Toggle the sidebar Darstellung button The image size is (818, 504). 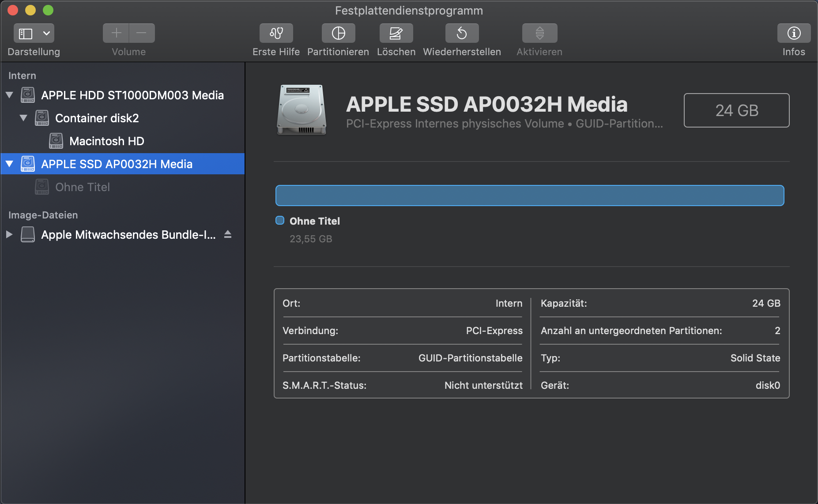coord(26,34)
